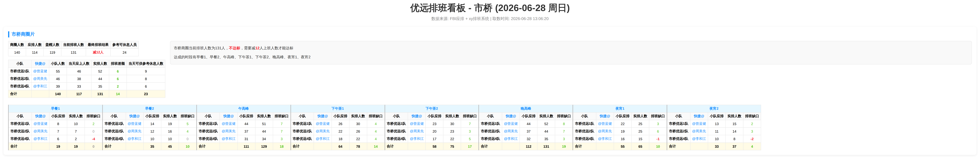Viewport: 980px width, 159px height.
Task: Click red -1 gap in 夜宵1 table
Action: pyautogui.click(x=658, y=139)
